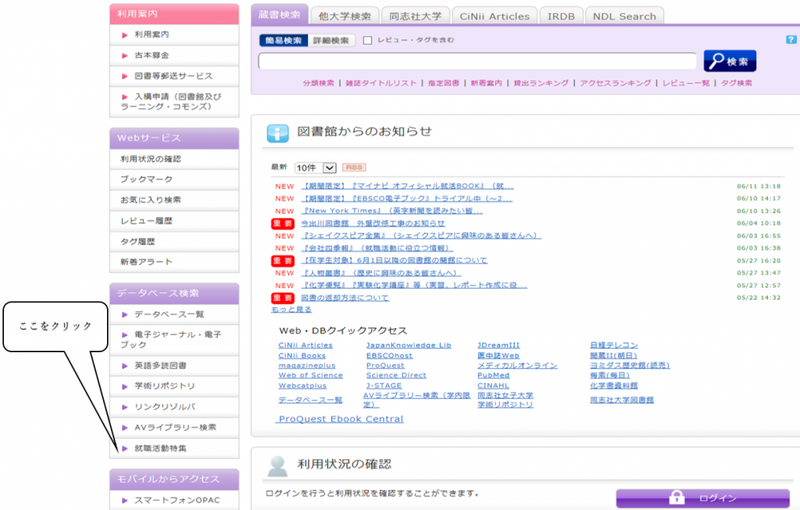Screen dimensions: 800x510
Task: Switch to the CiNii Articles tab
Action: tap(494, 16)
